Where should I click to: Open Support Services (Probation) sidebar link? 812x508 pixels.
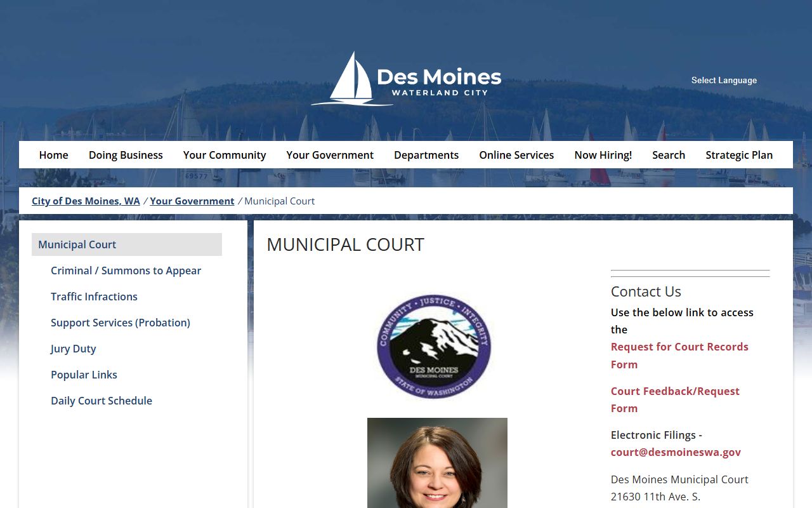pyautogui.click(x=121, y=323)
